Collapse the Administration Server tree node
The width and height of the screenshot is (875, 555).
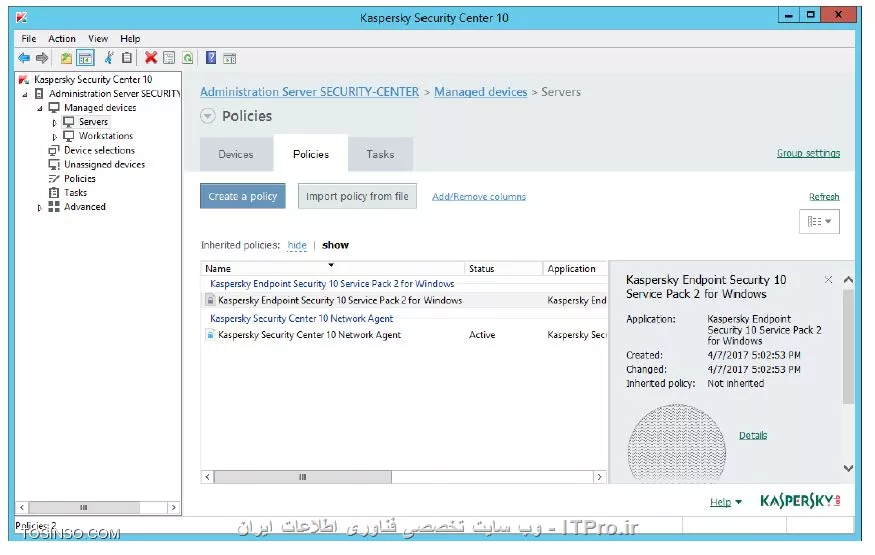tap(25, 94)
